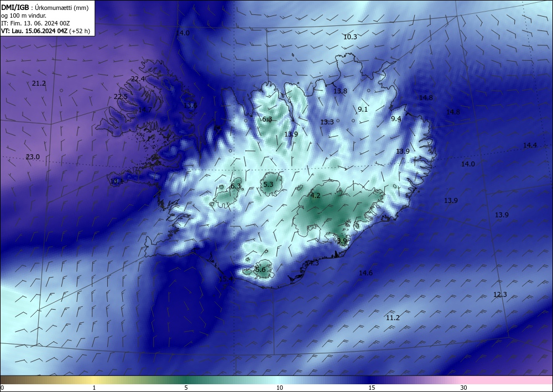553x392 pixels.
Task: Click the 13.6 value near Húnaflói bay
Action: pyautogui.click(x=190, y=105)
